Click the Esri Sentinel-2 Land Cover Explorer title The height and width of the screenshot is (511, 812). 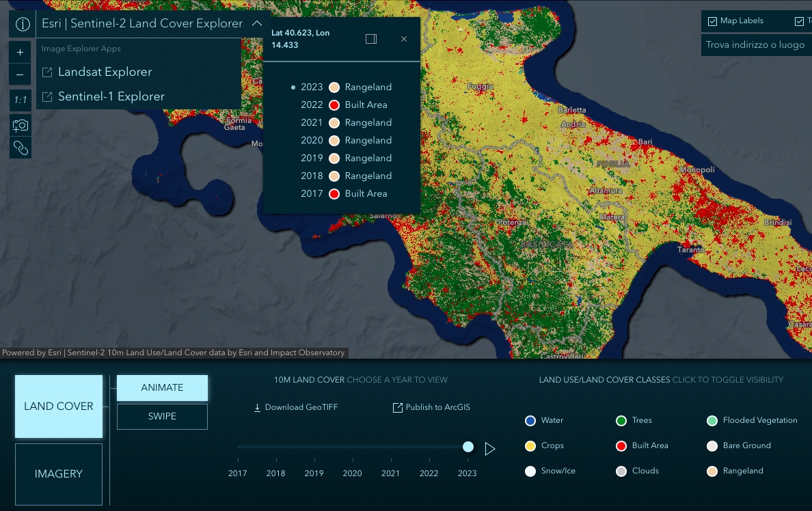coord(142,23)
